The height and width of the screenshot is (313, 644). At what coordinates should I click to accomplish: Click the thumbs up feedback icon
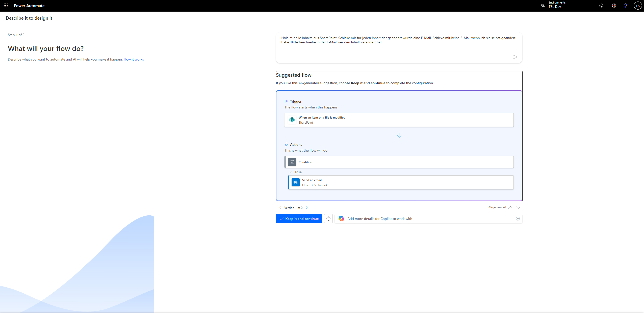pos(510,208)
